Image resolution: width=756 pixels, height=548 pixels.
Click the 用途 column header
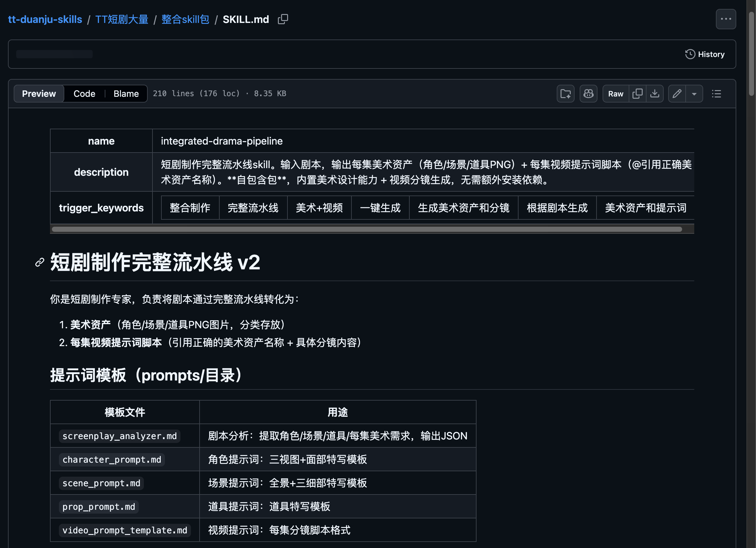point(337,412)
